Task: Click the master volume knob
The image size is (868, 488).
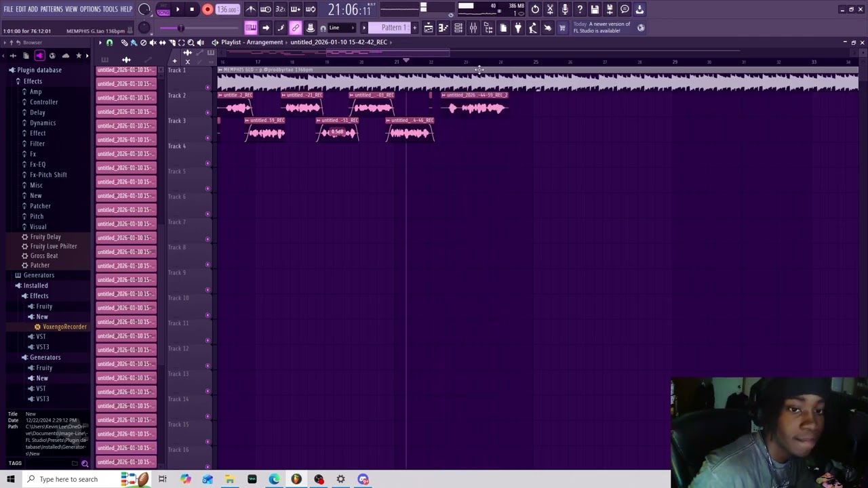Action: 144,9
